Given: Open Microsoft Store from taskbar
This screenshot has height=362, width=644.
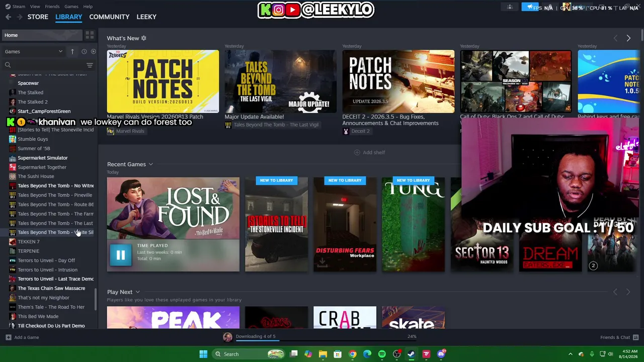Looking at the screenshot, I should (338, 354).
